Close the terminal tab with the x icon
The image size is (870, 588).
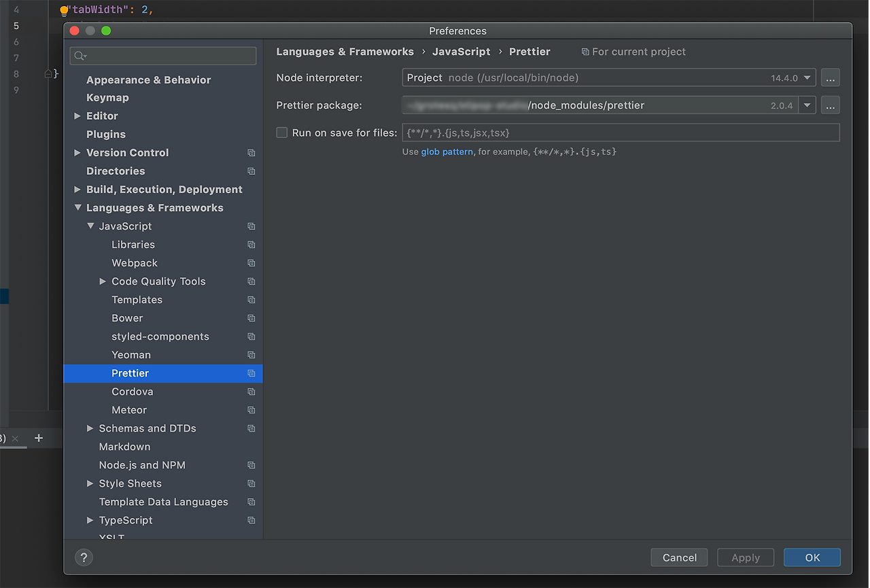click(x=16, y=439)
